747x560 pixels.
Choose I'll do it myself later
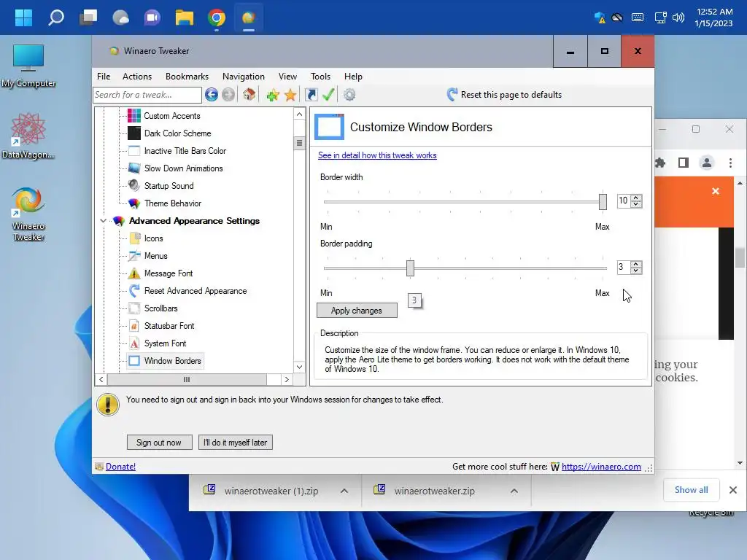point(236,443)
